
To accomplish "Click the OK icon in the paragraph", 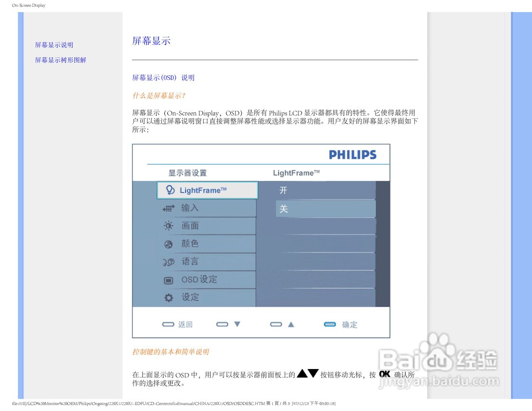I will 384,374.
